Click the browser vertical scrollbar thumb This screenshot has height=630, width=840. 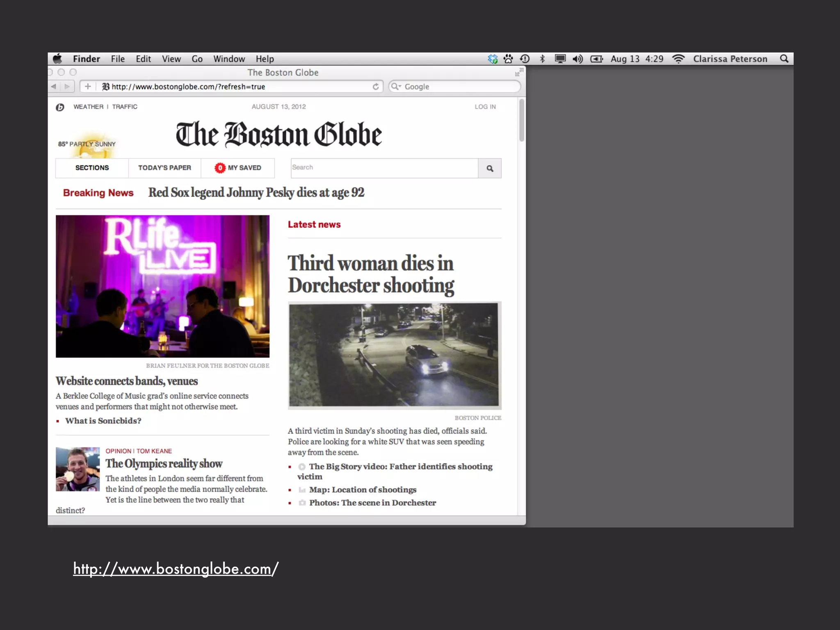[x=522, y=120]
